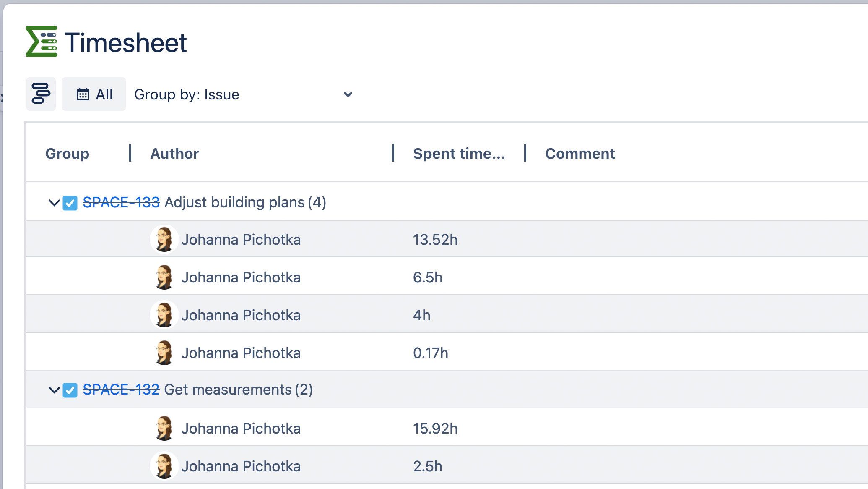The image size is (868, 489).
Task: Click avatar beside the 4h entry
Action: 164,315
